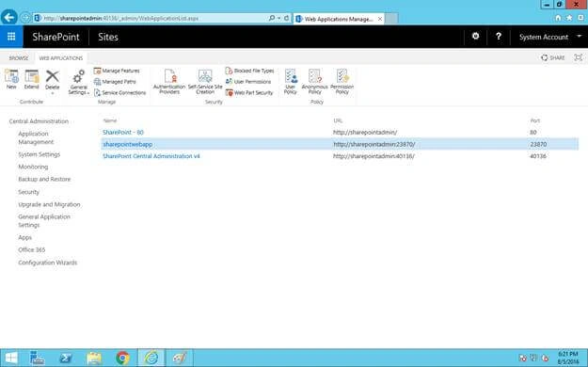Click the refresh icon in the address bar
The height and width of the screenshot is (367, 588).
[x=287, y=18]
